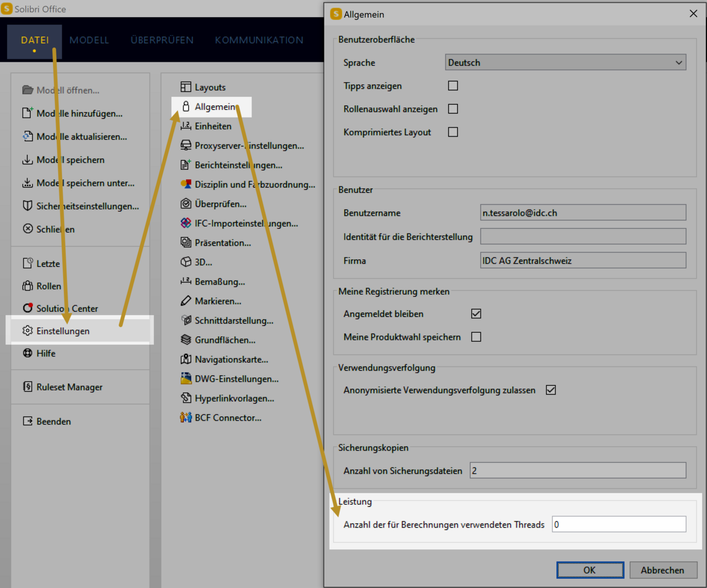707x588 pixels.
Task: Click the Schließen circle-x icon
Action: [x=28, y=229]
